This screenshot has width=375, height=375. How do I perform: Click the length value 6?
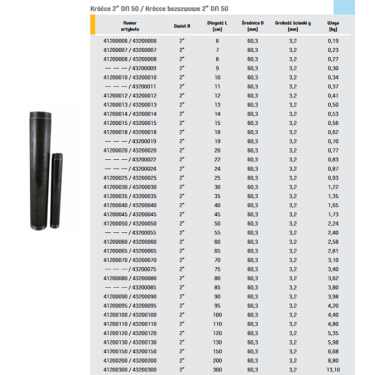click(217, 41)
